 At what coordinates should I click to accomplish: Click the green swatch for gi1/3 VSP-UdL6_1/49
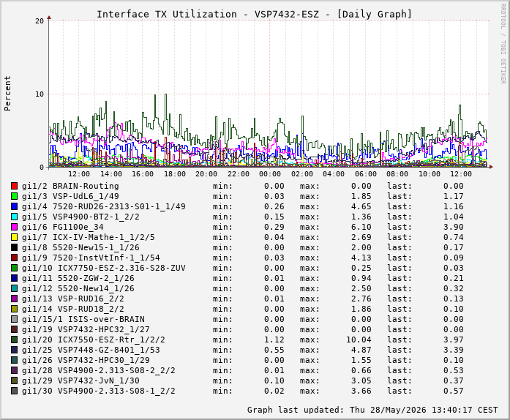click(14, 196)
